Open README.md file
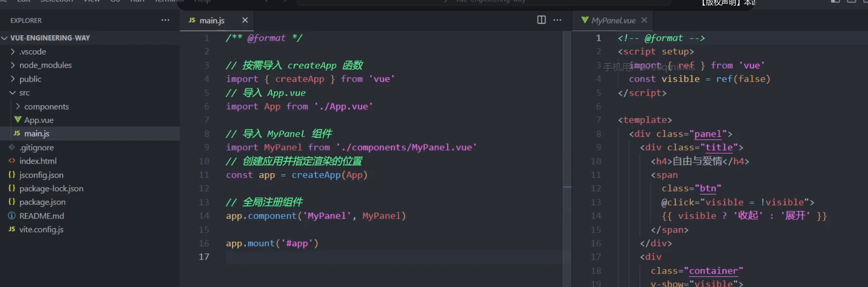The width and height of the screenshot is (868, 287). (x=90, y=216)
